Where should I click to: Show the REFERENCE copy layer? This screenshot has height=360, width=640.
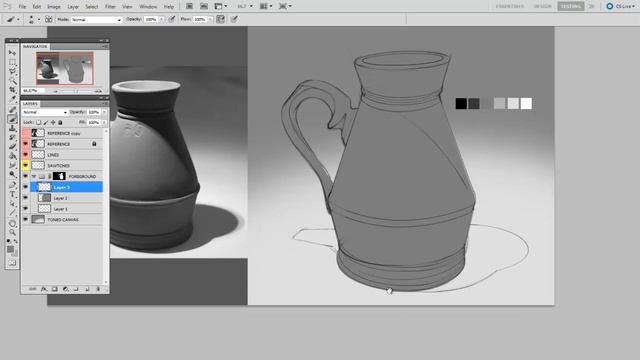(x=26, y=133)
